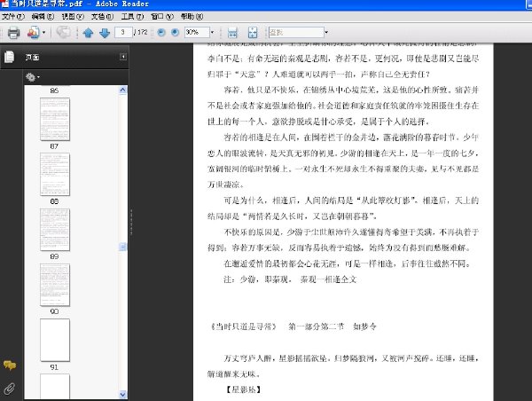
Task: Click the collaborate people icon
Action: (34, 33)
